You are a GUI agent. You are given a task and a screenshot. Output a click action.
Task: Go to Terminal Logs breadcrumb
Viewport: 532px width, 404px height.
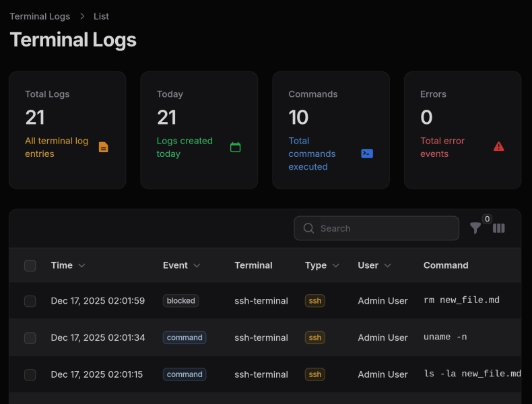40,16
